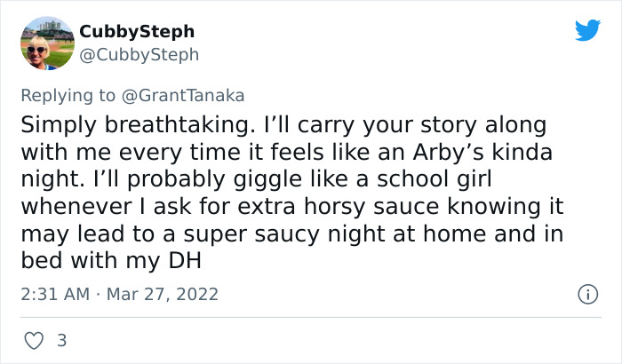Click the divider line below the timestamp
Screen dimensions: 622x364
pos(311,317)
